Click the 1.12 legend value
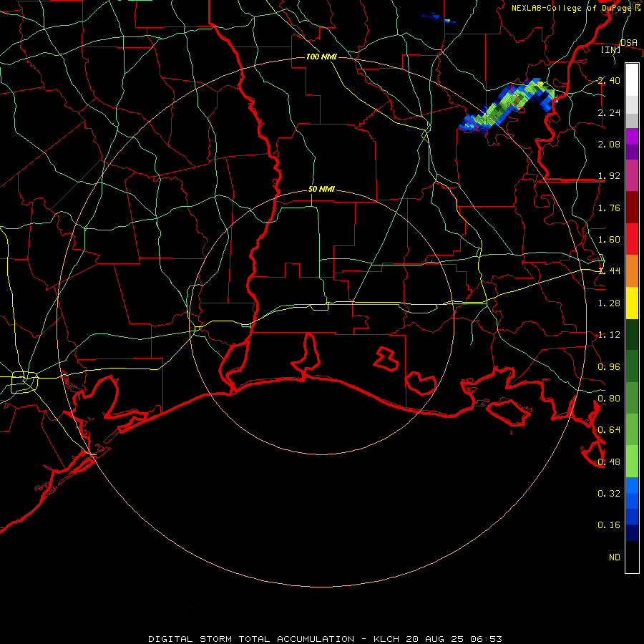This screenshot has height=644, width=644. [609, 335]
